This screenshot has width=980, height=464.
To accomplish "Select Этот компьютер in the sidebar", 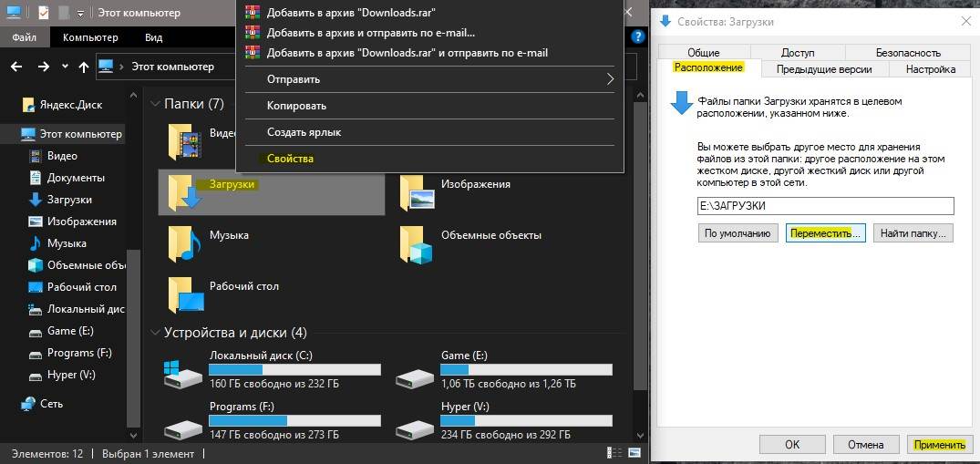I will pyautogui.click(x=71, y=134).
